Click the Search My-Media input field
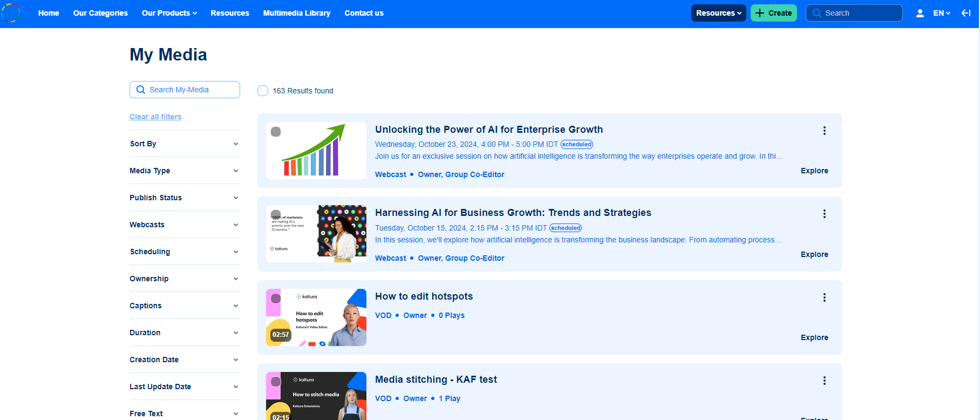This screenshot has height=420, width=980. (185, 90)
